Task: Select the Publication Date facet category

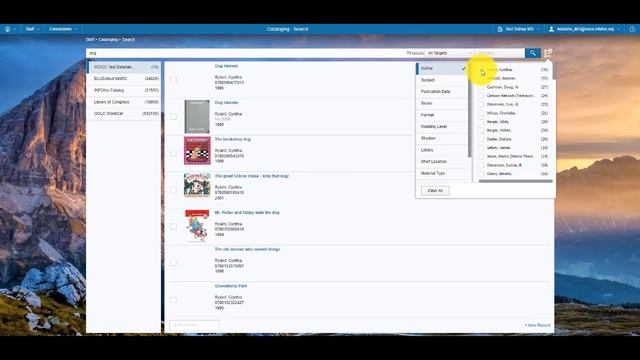Action: tap(442, 91)
